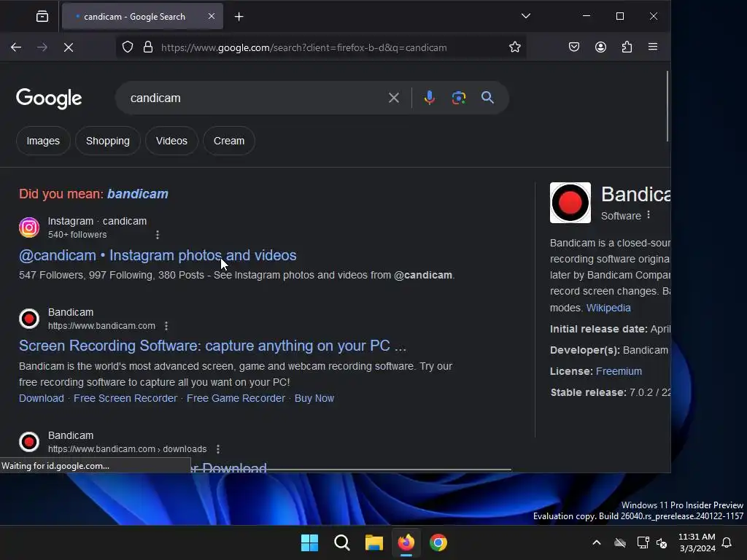Open Free Screen Recorder sitelink
This screenshot has width=747, height=560.
click(125, 398)
